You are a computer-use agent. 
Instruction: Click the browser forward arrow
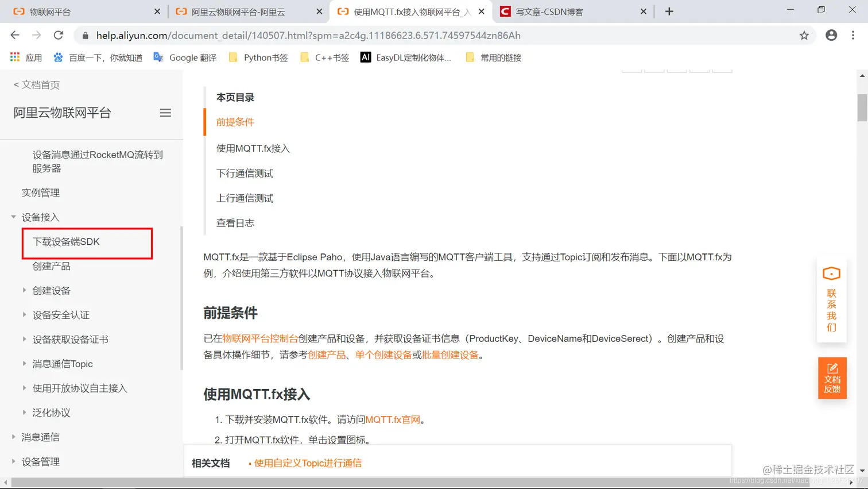coord(37,35)
